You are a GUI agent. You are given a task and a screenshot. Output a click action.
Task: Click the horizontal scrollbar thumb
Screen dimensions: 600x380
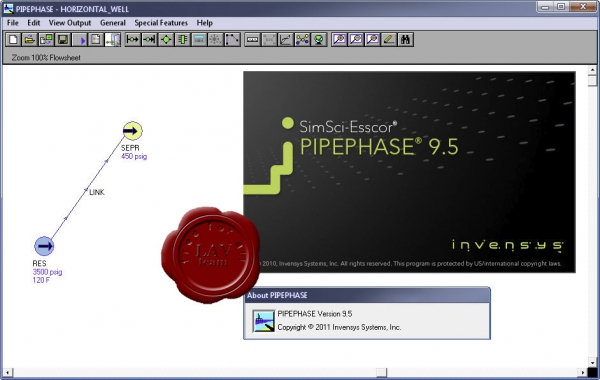381,372
